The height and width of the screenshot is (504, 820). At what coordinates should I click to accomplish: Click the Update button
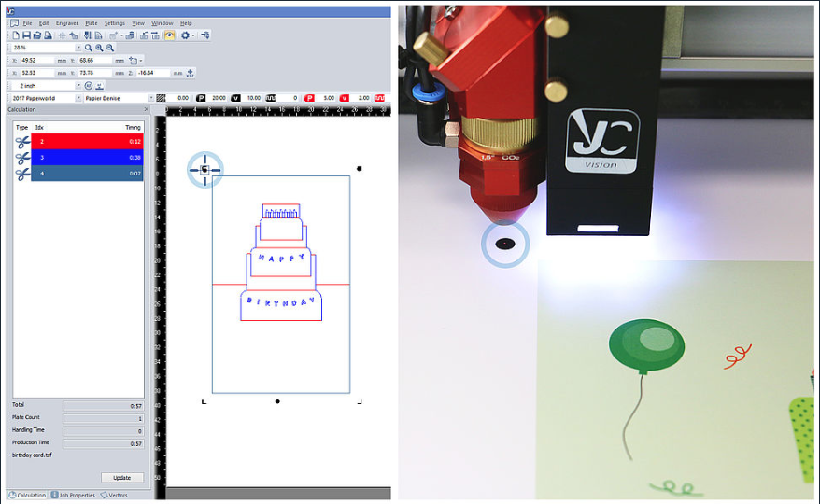121,478
